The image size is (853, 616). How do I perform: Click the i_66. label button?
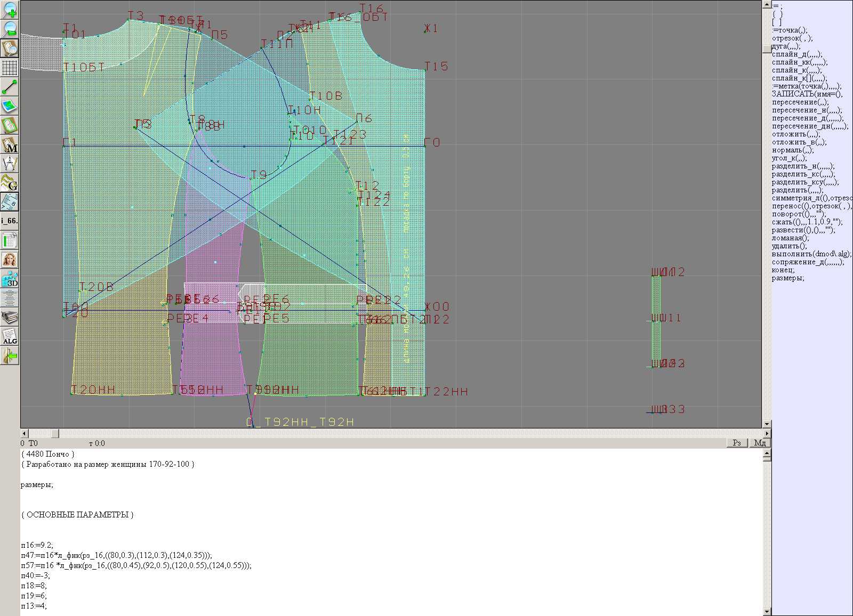pos(10,220)
